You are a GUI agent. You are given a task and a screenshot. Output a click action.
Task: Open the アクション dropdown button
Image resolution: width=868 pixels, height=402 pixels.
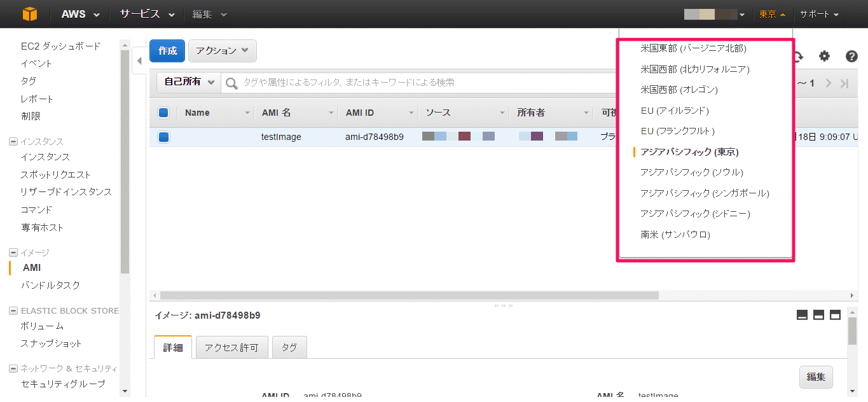pos(223,51)
